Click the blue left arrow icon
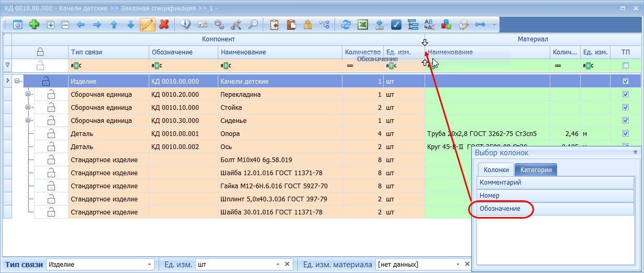The width and height of the screenshot is (644, 273). pos(81,24)
